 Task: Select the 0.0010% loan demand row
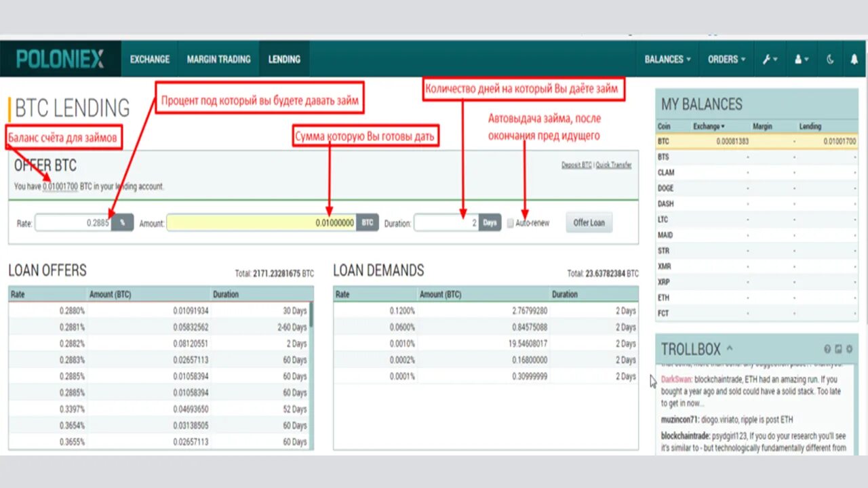(486, 344)
